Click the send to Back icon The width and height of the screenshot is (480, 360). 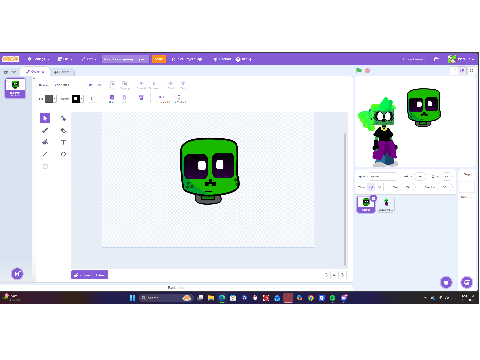coord(183,85)
